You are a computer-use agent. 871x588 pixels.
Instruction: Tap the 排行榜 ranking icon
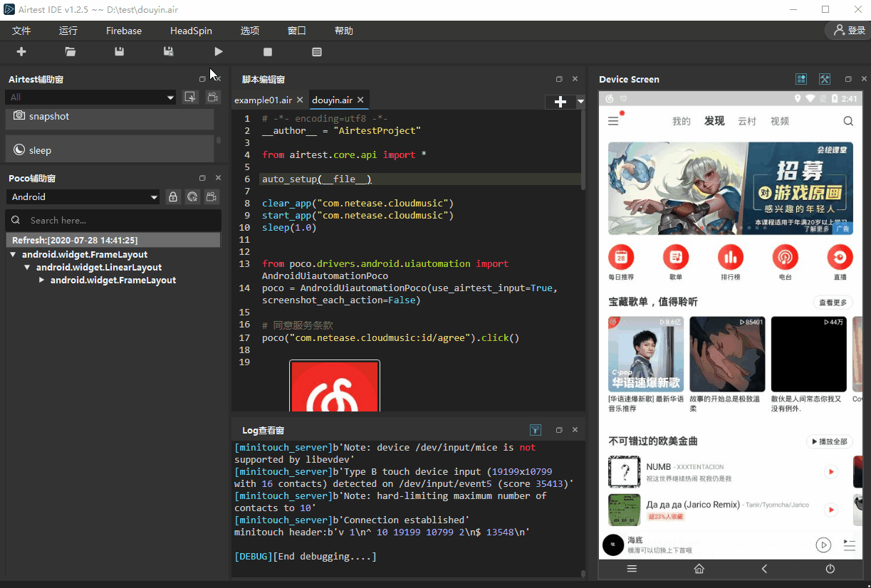point(731,257)
